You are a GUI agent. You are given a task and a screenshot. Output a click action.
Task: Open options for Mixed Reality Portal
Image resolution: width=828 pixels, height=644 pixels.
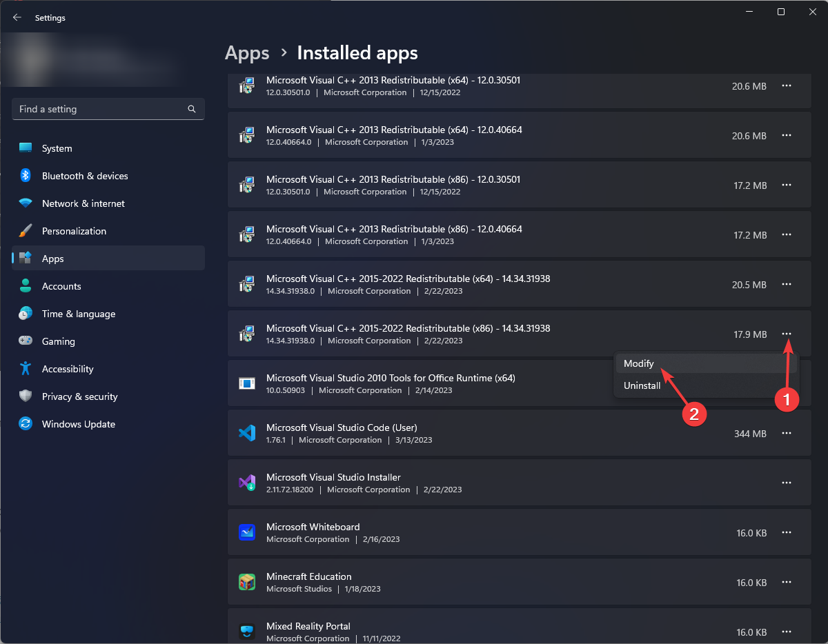[786, 632]
